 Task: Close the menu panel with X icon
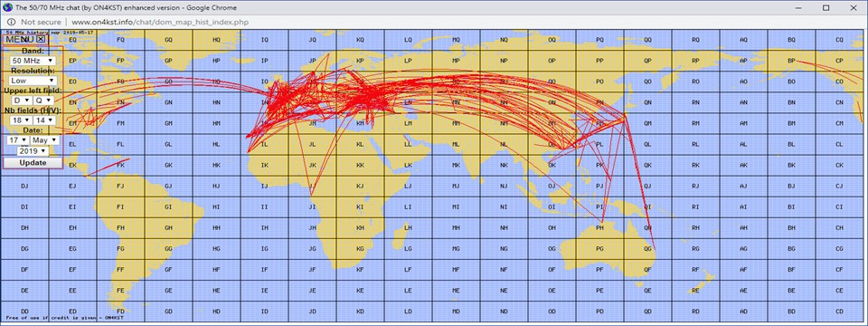click(41, 39)
